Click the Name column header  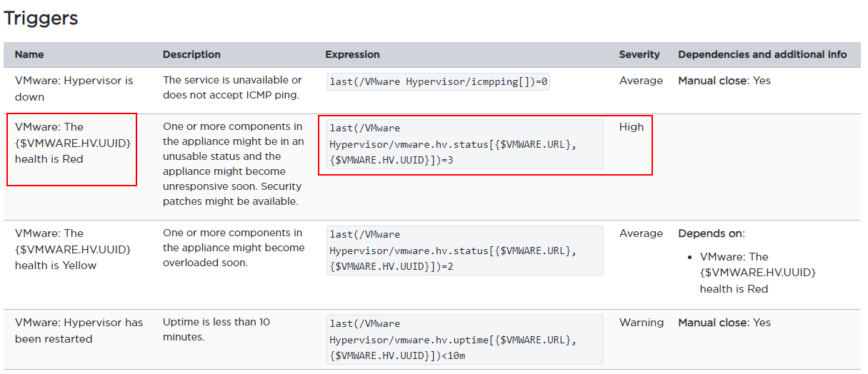tap(29, 54)
